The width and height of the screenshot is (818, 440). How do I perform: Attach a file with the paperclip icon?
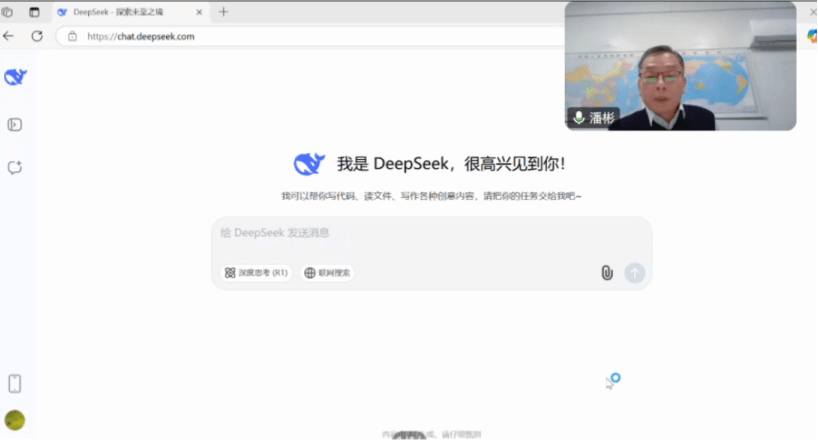click(x=606, y=273)
